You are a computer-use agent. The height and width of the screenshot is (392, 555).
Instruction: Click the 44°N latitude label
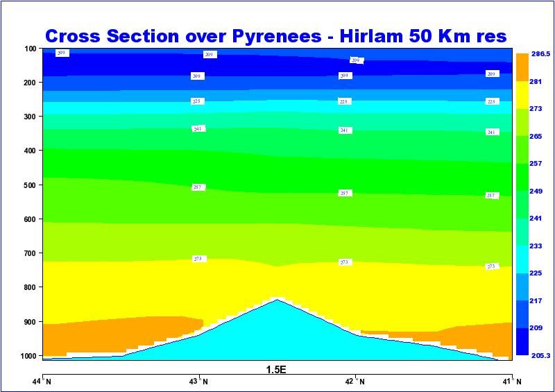click(x=42, y=382)
